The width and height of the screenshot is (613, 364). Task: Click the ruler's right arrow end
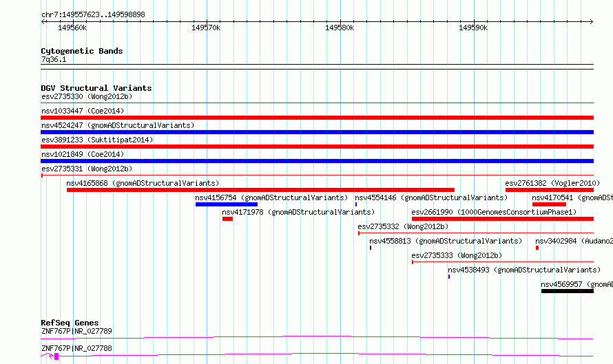click(592, 21)
